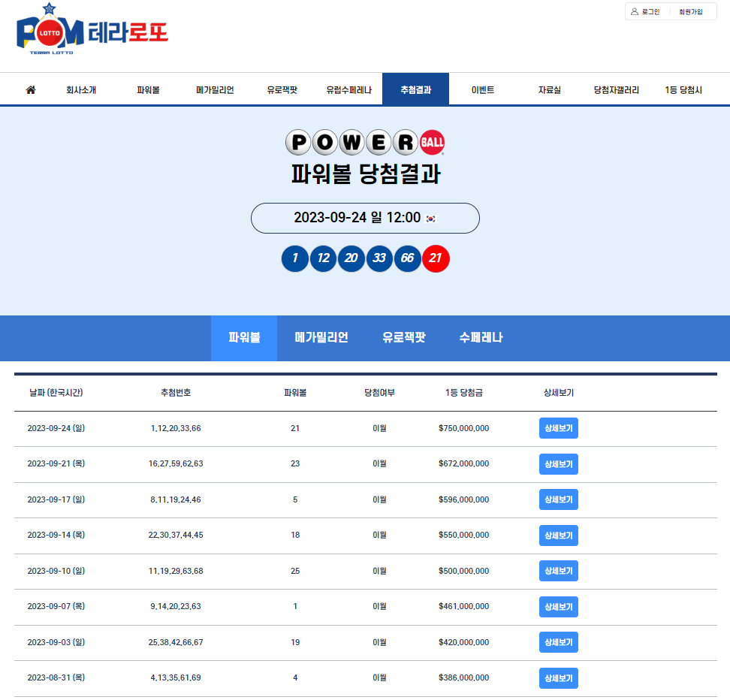The height and width of the screenshot is (700, 730).
Task: Click column header 날짜 (한국시간)
Action: click(56, 393)
